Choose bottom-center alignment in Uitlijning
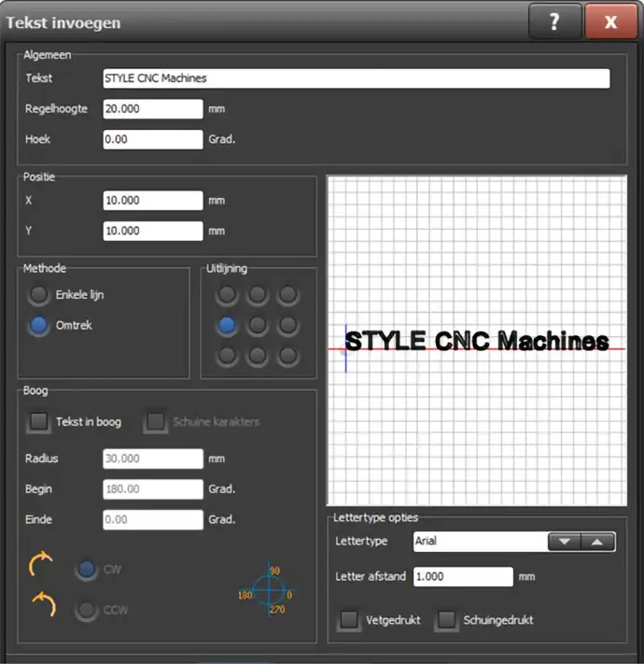Screen dimensions: 644x664 pos(258,356)
